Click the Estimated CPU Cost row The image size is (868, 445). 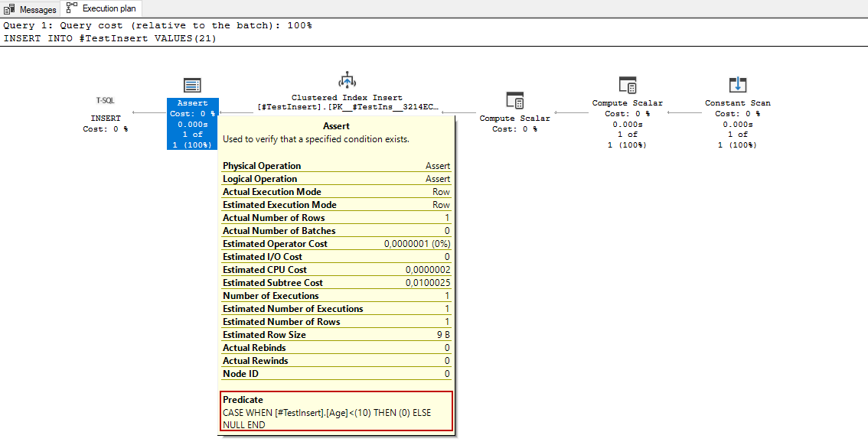pyautogui.click(x=337, y=270)
